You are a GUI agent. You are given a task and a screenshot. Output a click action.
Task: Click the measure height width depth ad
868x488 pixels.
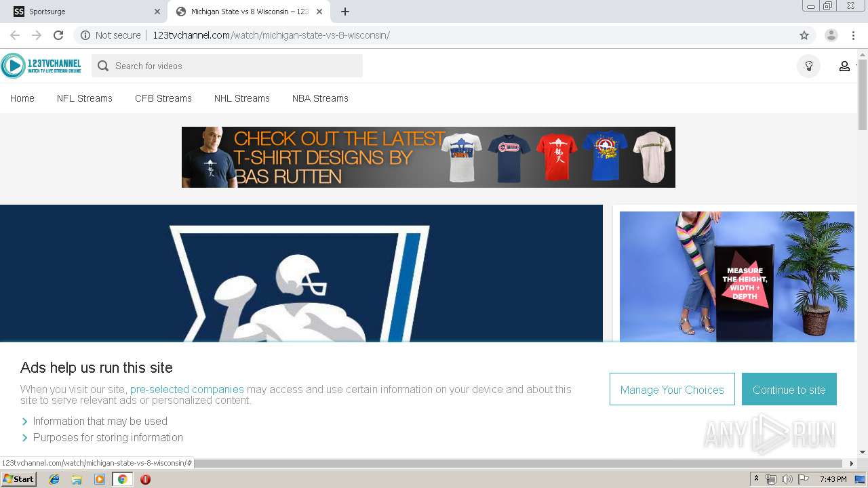coord(737,277)
